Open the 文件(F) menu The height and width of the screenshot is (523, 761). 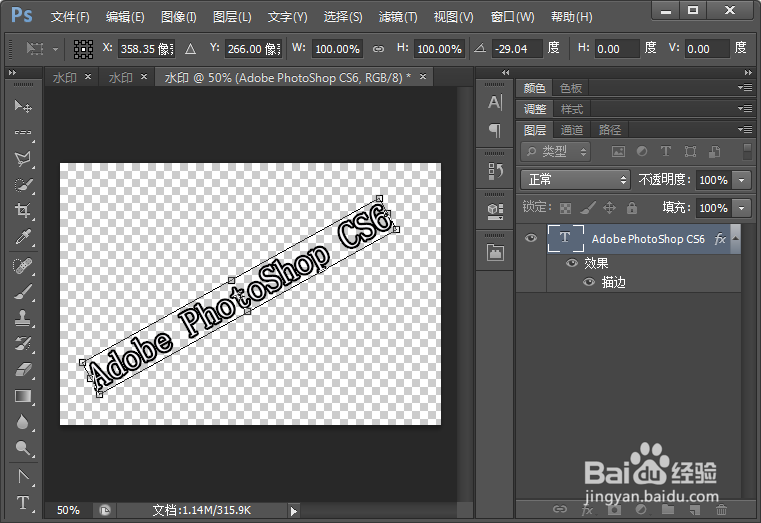tap(70, 17)
